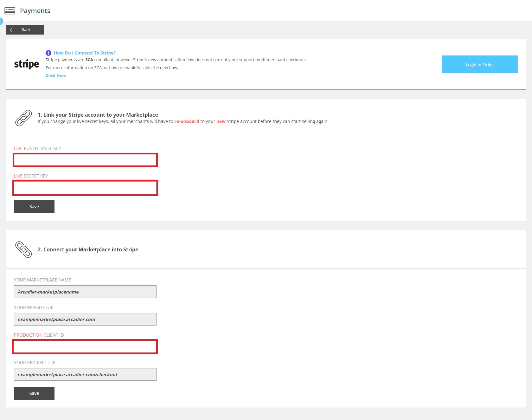Image resolution: width=532 pixels, height=420 pixels.
Task: Save the Stripe live keys section
Action: pyautogui.click(x=34, y=207)
